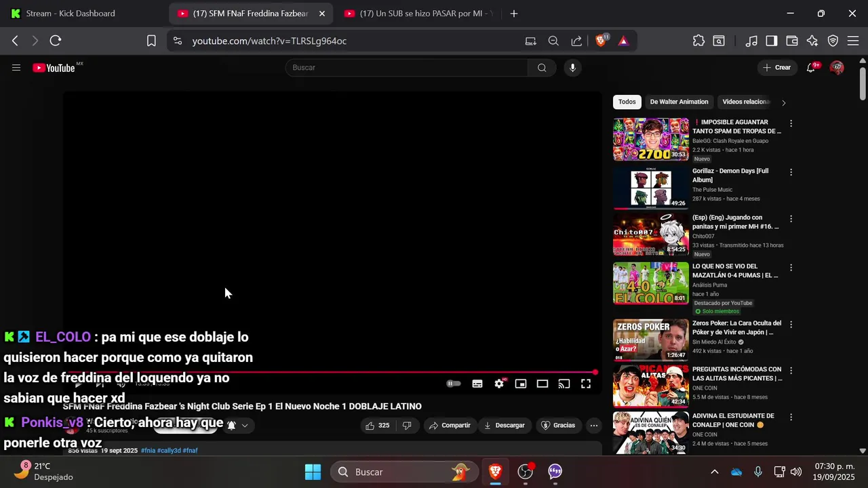The width and height of the screenshot is (868, 488).
Task: Click the Descargar button
Action: tap(504, 426)
